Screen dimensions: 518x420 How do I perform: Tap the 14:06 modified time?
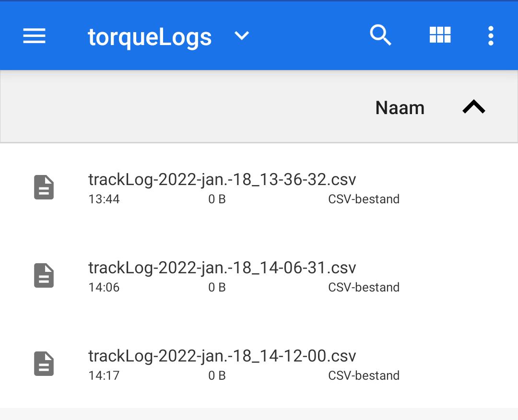[104, 288]
